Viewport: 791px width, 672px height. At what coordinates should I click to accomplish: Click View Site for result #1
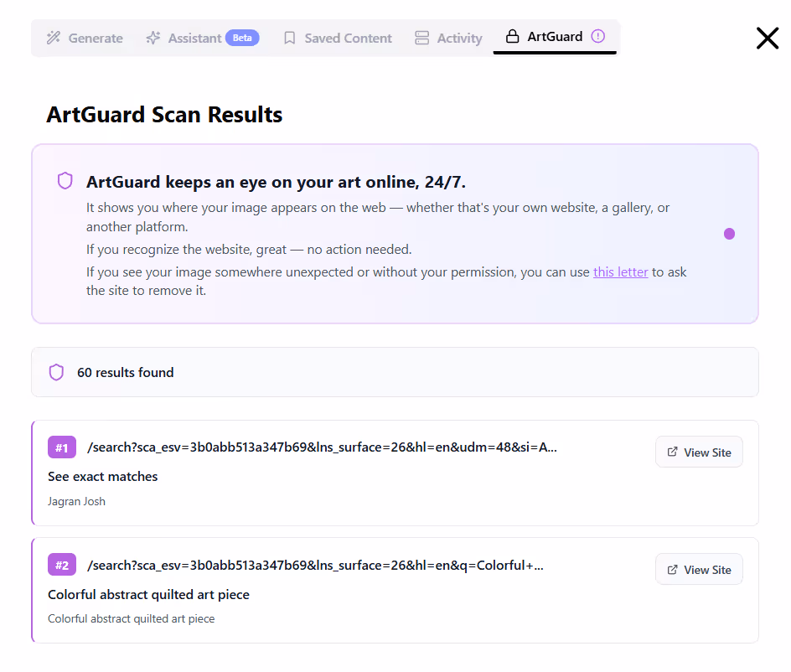pos(699,452)
